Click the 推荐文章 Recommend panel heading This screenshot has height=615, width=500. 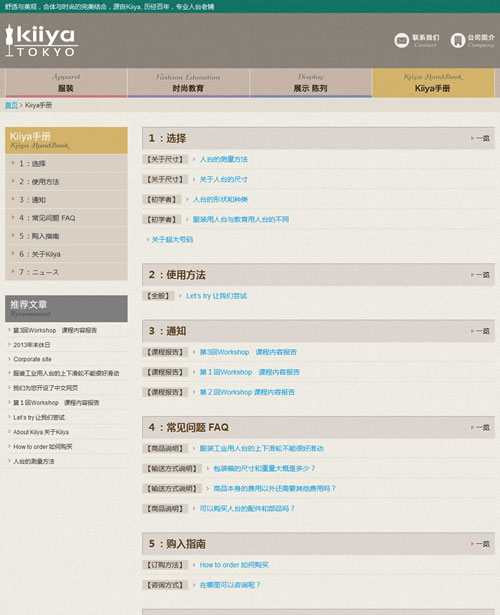(x=66, y=308)
